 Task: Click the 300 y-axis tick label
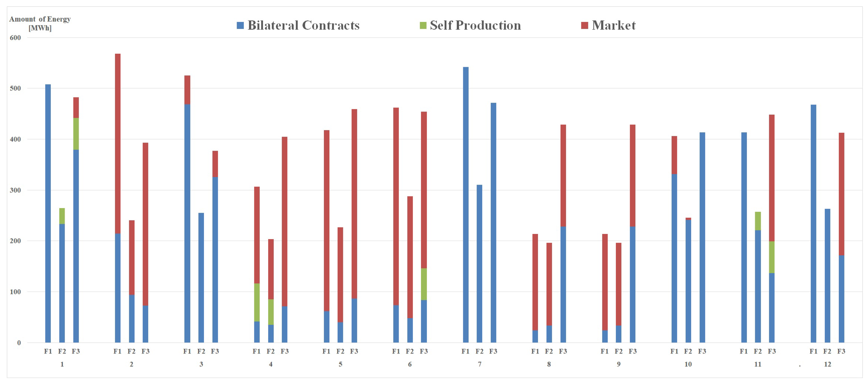point(15,190)
